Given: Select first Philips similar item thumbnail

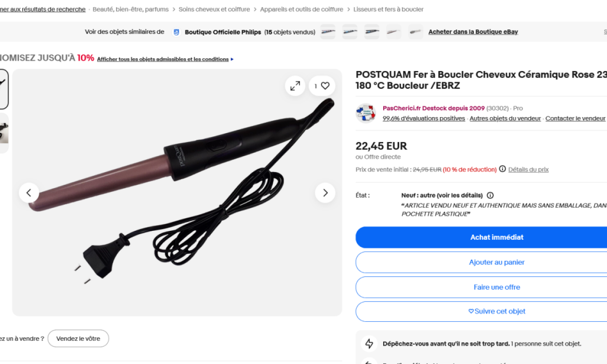Looking at the screenshot, I should [328, 32].
